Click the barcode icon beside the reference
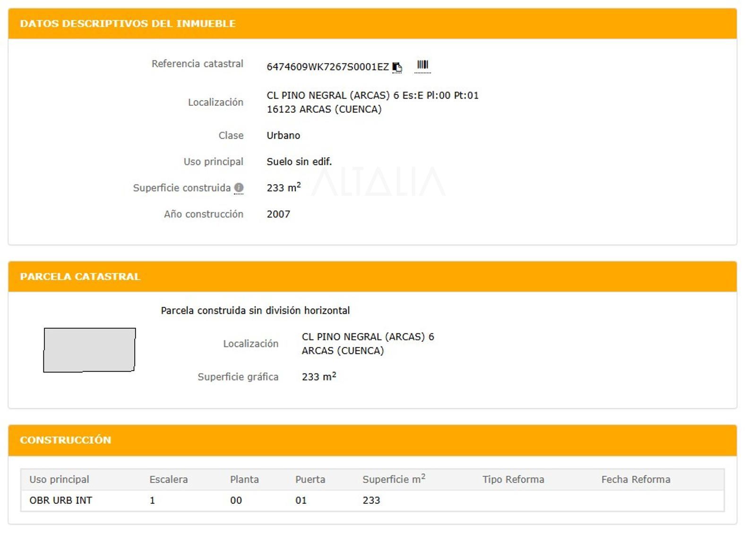This screenshot has height=533, width=756. pyautogui.click(x=422, y=65)
